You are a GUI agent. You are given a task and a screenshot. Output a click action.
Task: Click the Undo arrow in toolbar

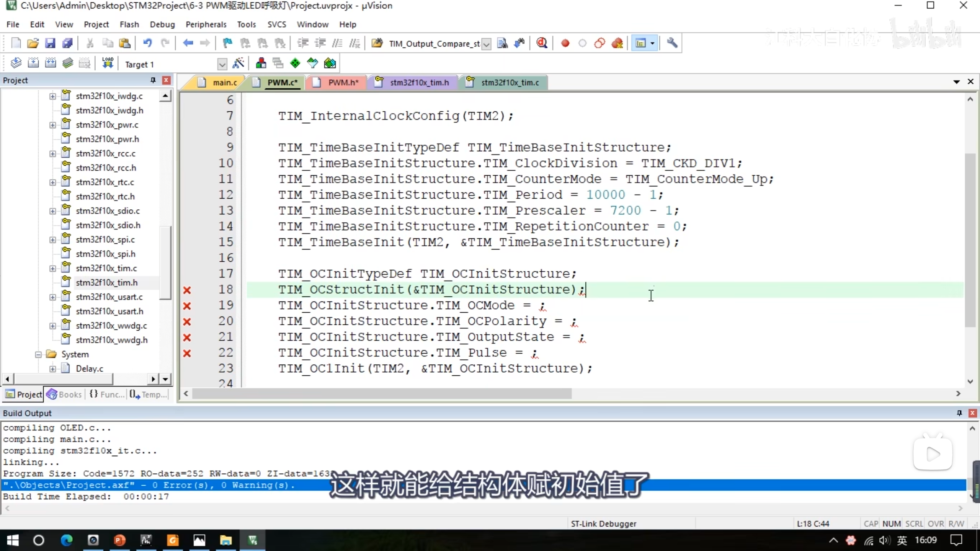[147, 43]
